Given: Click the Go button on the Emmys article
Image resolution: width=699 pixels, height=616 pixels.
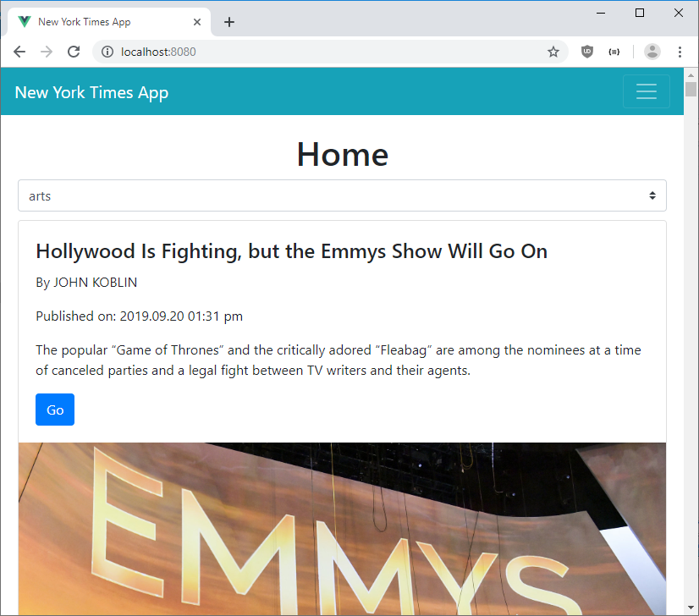Looking at the screenshot, I should click(54, 410).
